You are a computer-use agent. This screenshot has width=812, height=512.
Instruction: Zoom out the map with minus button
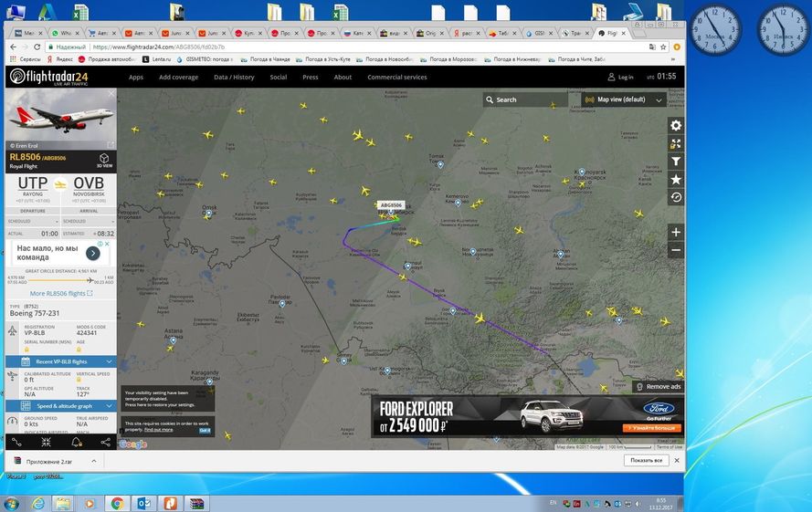676,250
